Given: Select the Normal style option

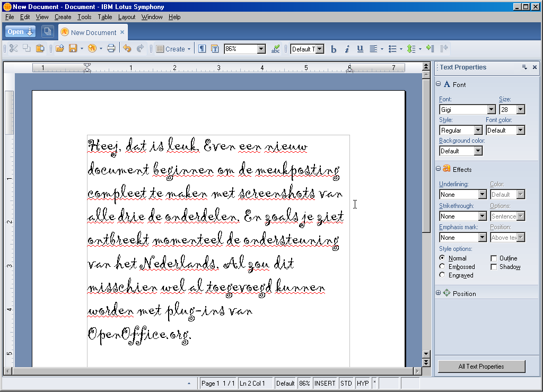Looking at the screenshot, I should (x=442, y=258).
